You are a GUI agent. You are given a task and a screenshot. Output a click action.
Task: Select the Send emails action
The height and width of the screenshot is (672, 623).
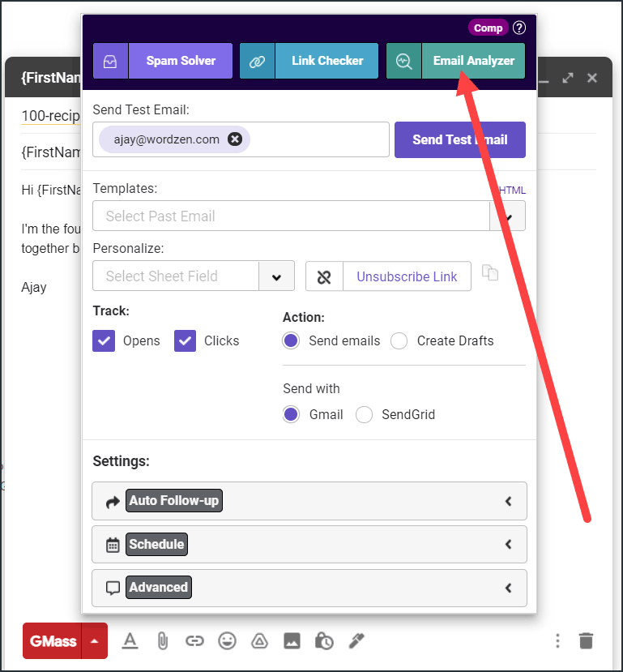(x=291, y=340)
